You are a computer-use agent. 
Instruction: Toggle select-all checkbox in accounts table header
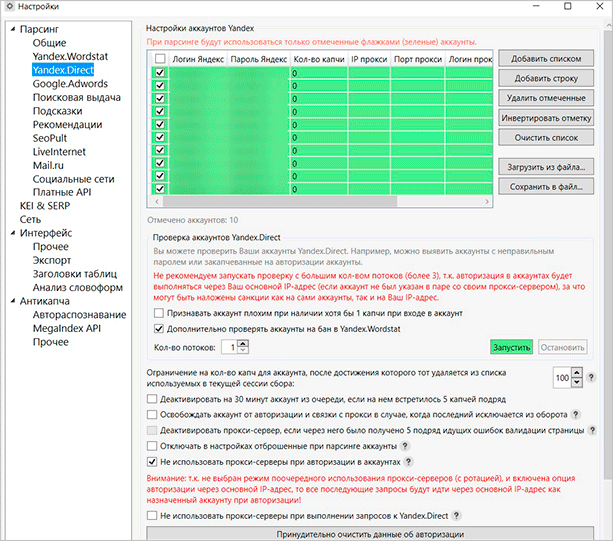pos(160,59)
